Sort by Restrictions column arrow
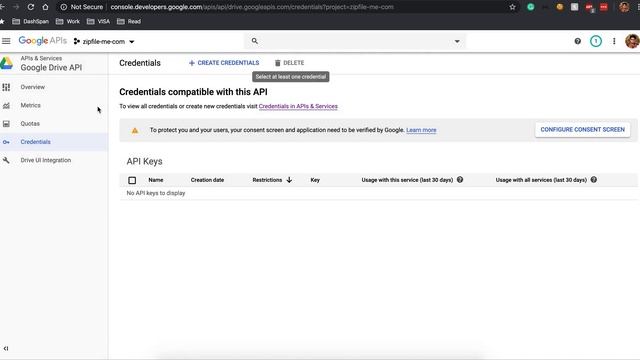Viewport: 640px width, 360px height. click(289, 180)
